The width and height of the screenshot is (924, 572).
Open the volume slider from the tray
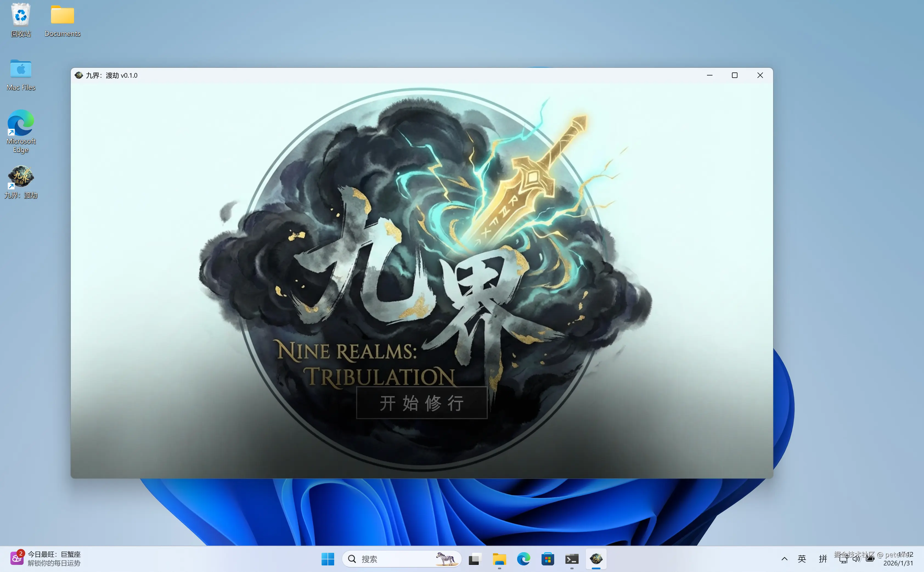857,559
